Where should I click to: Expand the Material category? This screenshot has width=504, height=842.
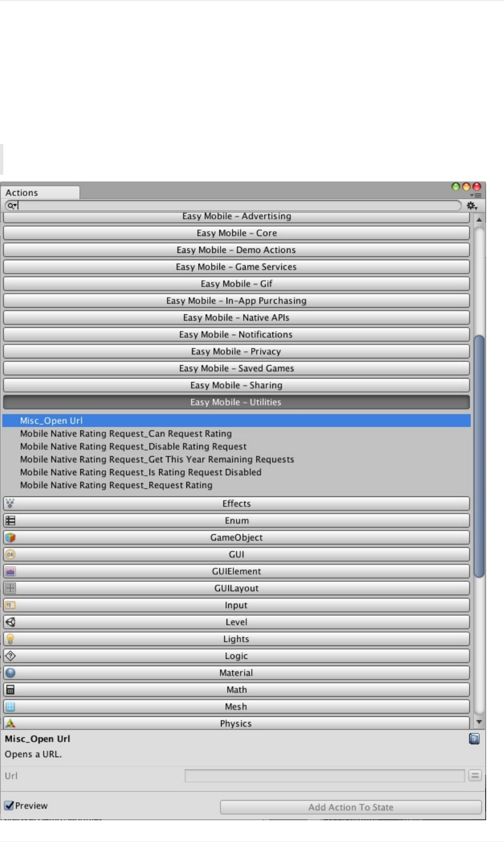tap(237, 673)
